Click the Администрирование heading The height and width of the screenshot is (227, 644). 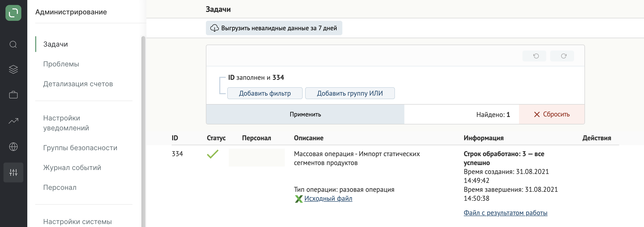pos(71,12)
